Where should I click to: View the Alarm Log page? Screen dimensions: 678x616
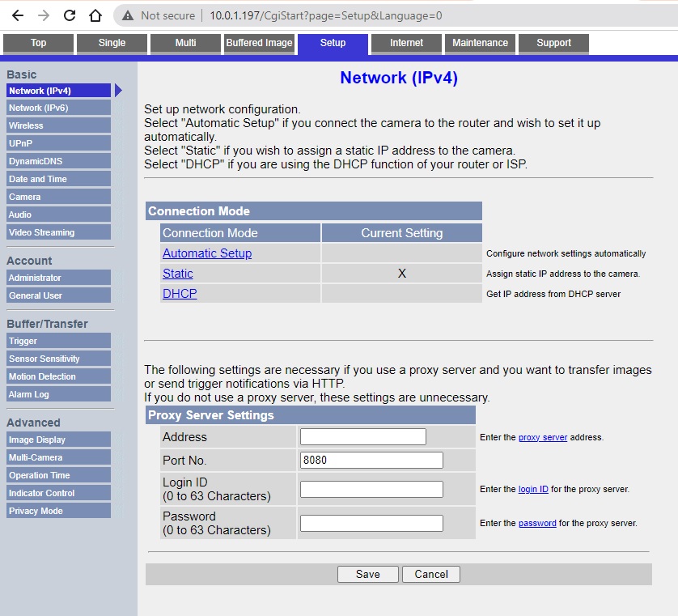(x=59, y=394)
